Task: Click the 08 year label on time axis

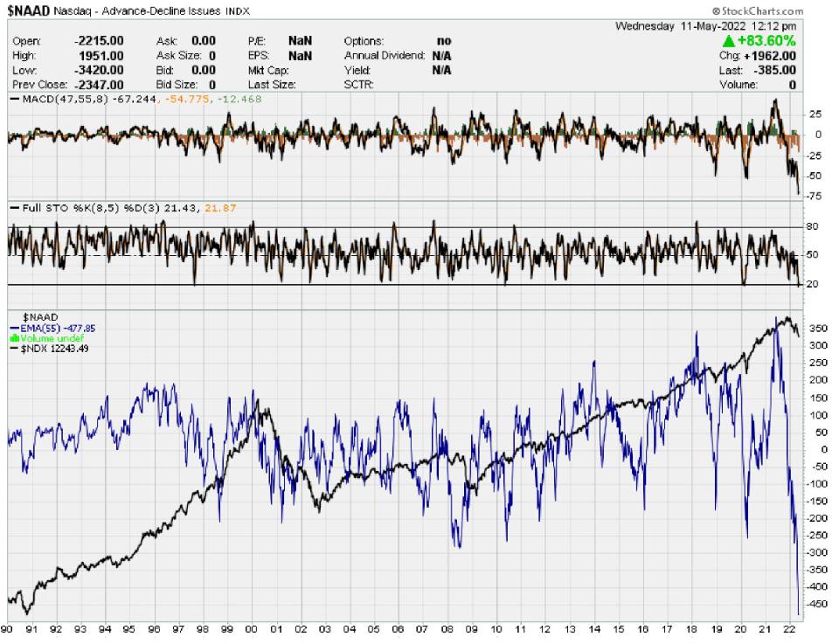Action: point(447,629)
